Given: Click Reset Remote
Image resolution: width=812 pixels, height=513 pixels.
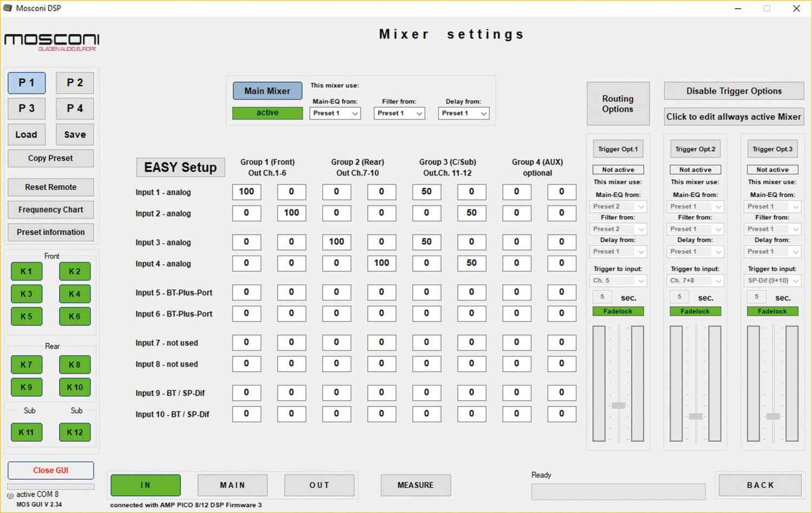Looking at the screenshot, I should 50,187.
